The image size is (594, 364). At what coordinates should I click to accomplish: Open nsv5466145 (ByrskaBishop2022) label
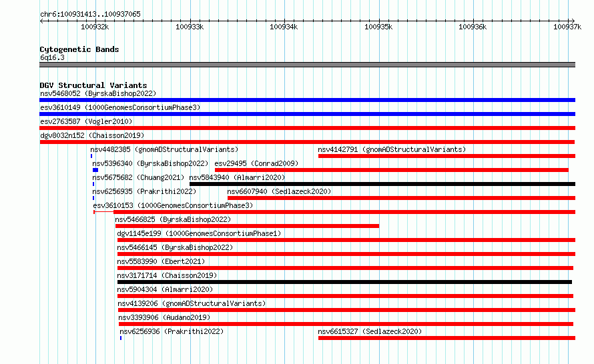coord(175,247)
